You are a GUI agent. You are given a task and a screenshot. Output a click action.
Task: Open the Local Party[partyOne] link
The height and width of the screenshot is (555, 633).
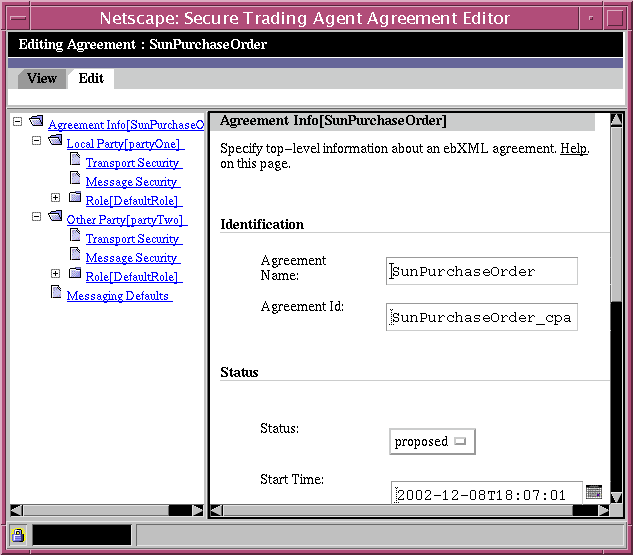click(x=126, y=144)
